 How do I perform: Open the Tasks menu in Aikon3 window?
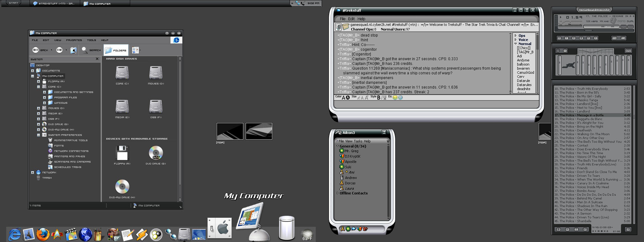[x=358, y=141]
